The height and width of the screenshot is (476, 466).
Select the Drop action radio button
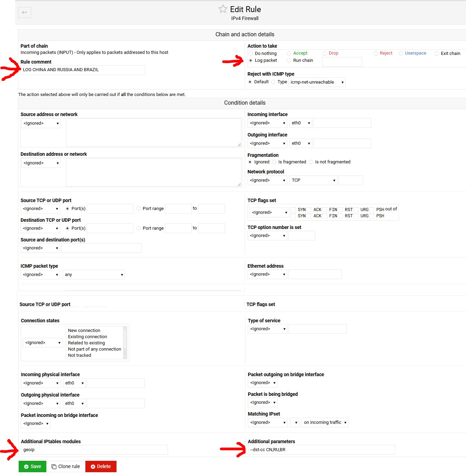pos(325,54)
